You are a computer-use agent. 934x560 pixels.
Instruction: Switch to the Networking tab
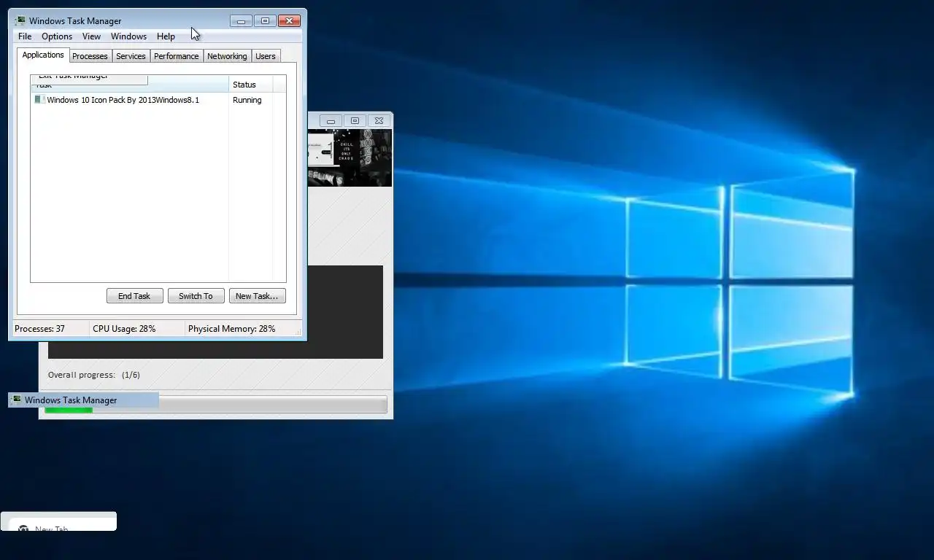227,56
